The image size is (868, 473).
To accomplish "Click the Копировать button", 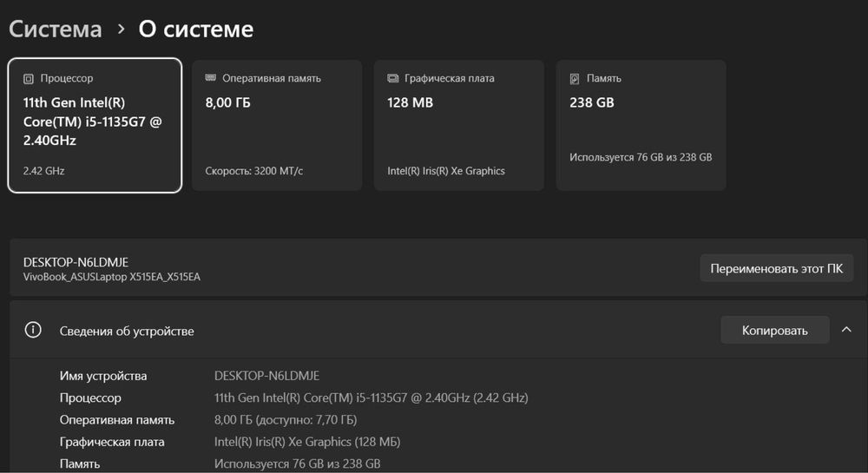I will (x=774, y=331).
